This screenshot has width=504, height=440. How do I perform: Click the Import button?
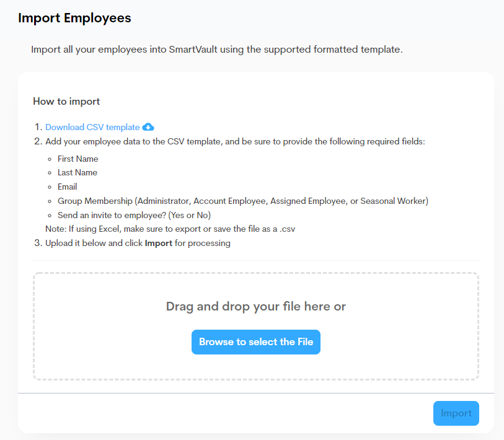[456, 413]
